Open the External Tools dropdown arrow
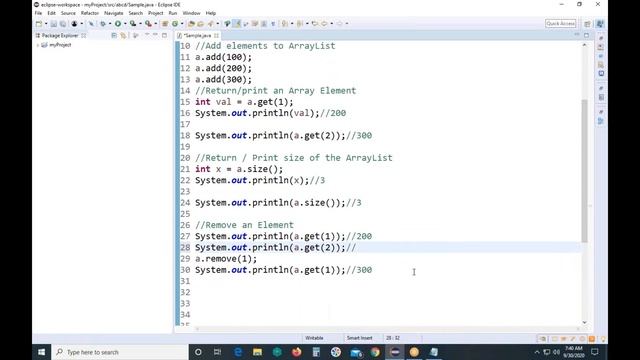This screenshot has width=640, height=360. click(x=156, y=24)
